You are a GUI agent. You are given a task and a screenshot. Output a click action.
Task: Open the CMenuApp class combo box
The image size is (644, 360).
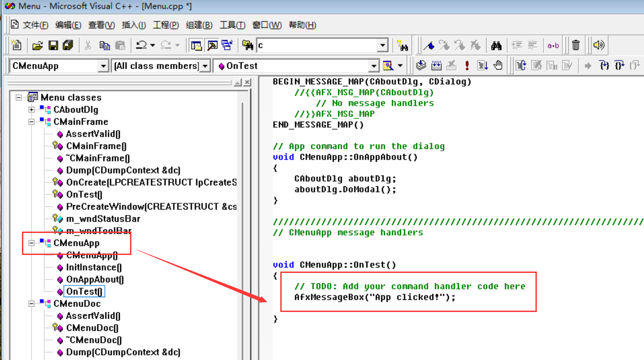(x=59, y=66)
